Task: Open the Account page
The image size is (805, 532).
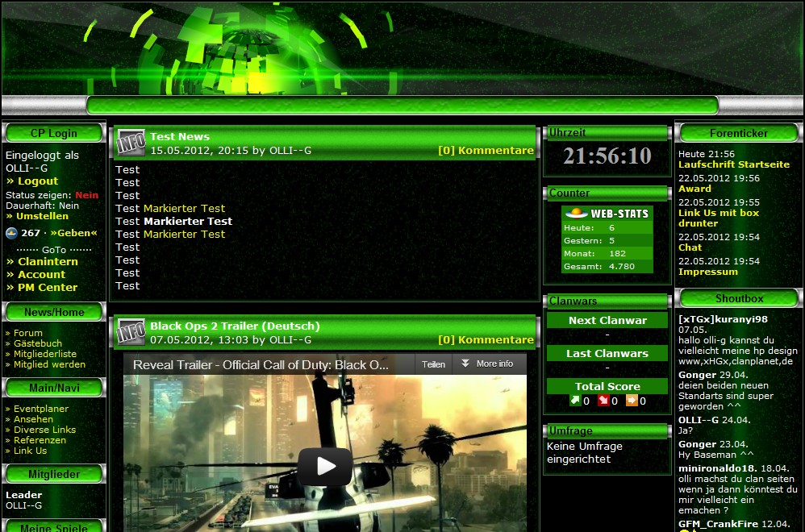Action: click(42, 275)
